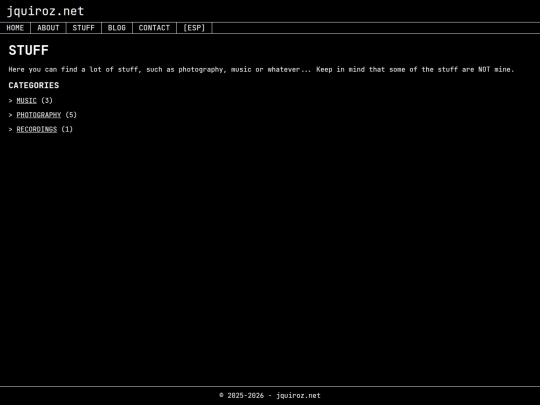Open the MUSIC category link
Viewport: 540px width, 405px height.
point(27,101)
